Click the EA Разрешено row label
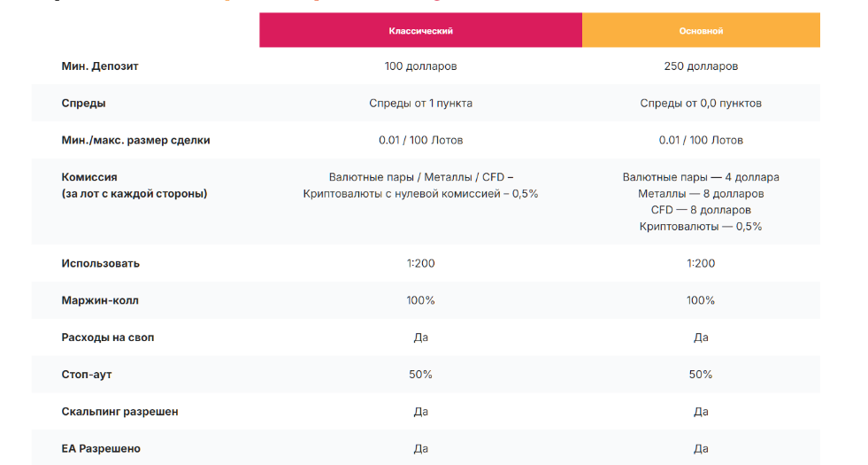Screen dimensions: 868x465 [101, 449]
